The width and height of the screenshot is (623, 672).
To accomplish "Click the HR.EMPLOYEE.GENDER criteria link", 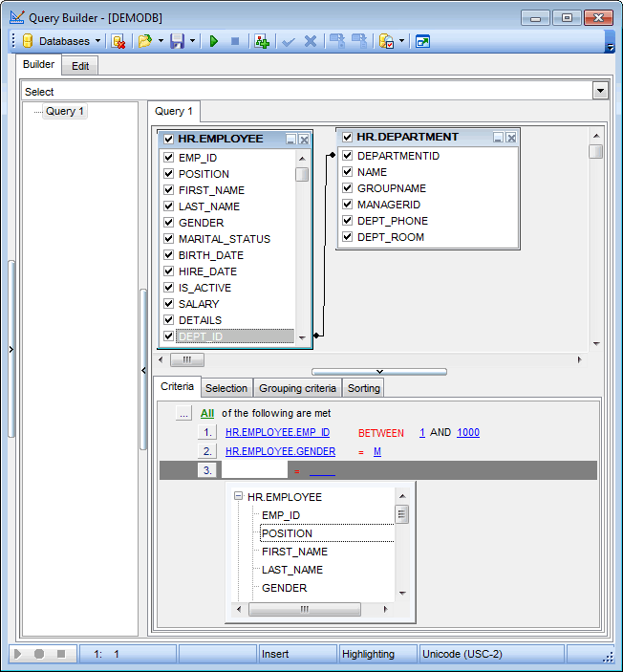I will tap(280, 451).
